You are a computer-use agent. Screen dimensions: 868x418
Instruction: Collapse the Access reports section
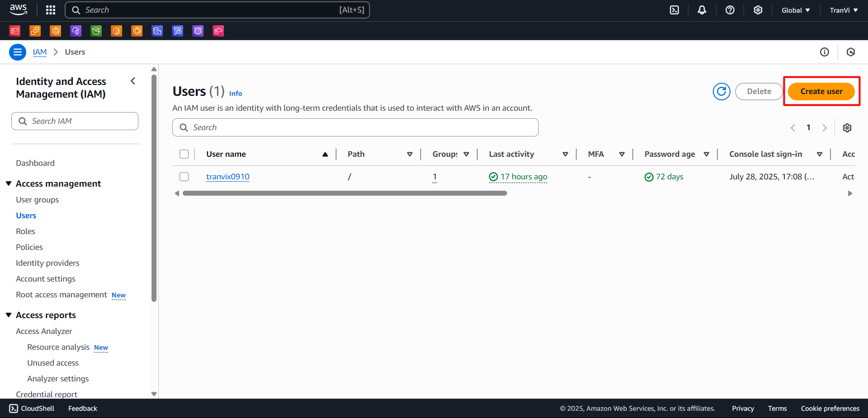[x=9, y=315]
